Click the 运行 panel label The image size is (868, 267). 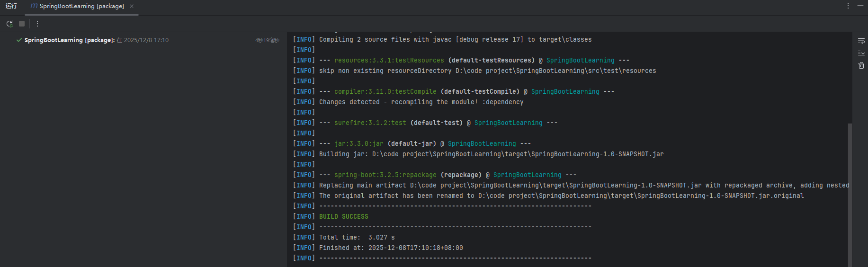(x=11, y=6)
